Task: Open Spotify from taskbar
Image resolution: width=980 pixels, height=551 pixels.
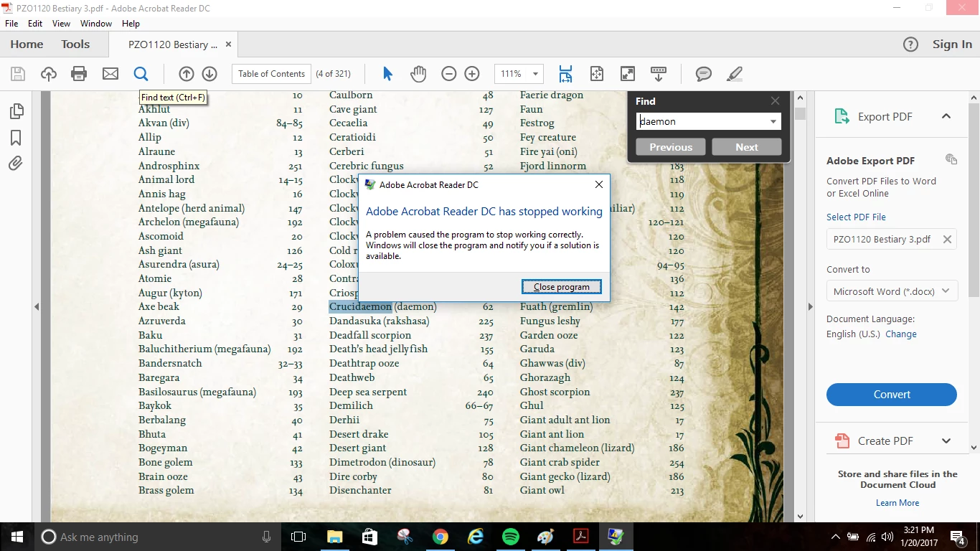Action: coord(511,537)
